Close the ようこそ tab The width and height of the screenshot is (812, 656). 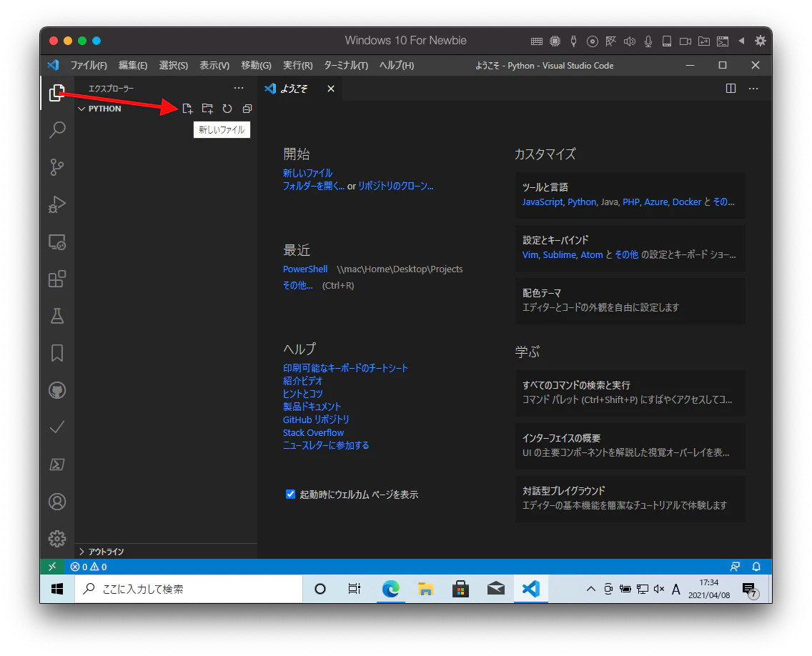(331, 89)
